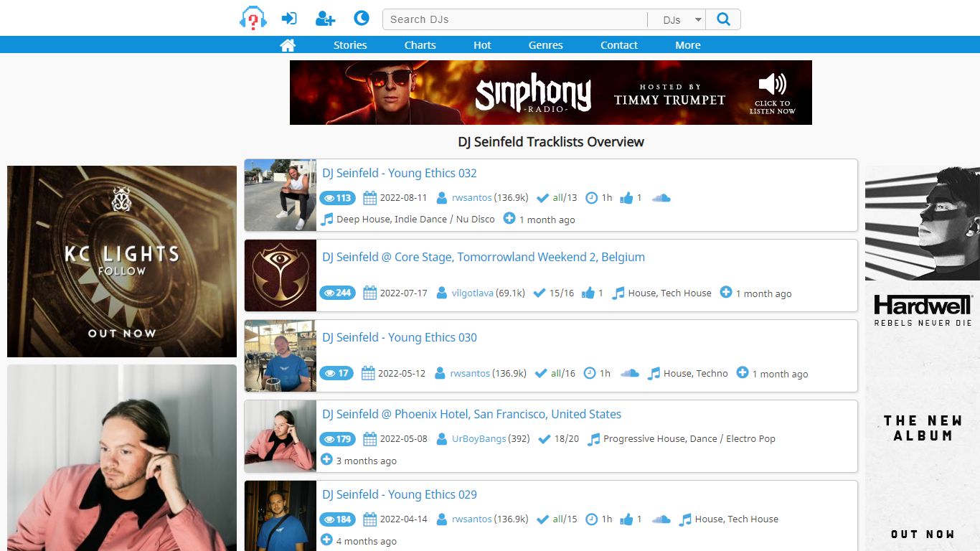Click the Phoenix Hotel tracklist thumbnail

point(281,436)
